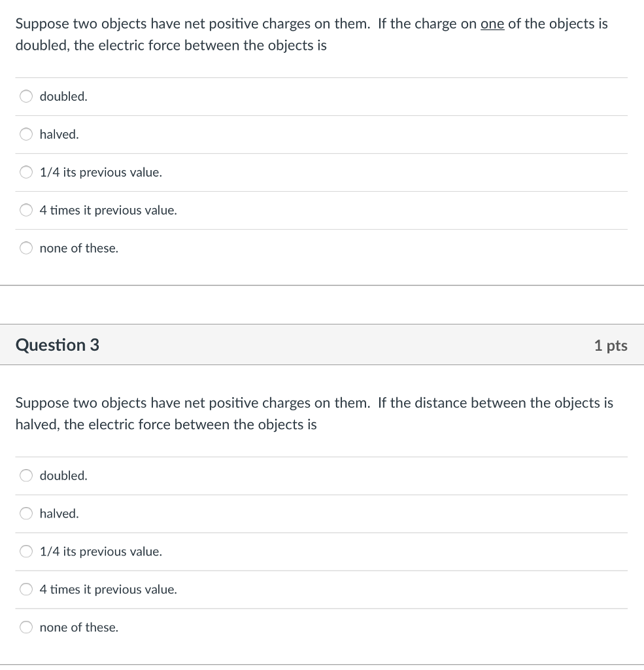The height and width of the screenshot is (670, 644).
Task: Click the "1/4 its previous value." text, charge question
Action: (101, 173)
